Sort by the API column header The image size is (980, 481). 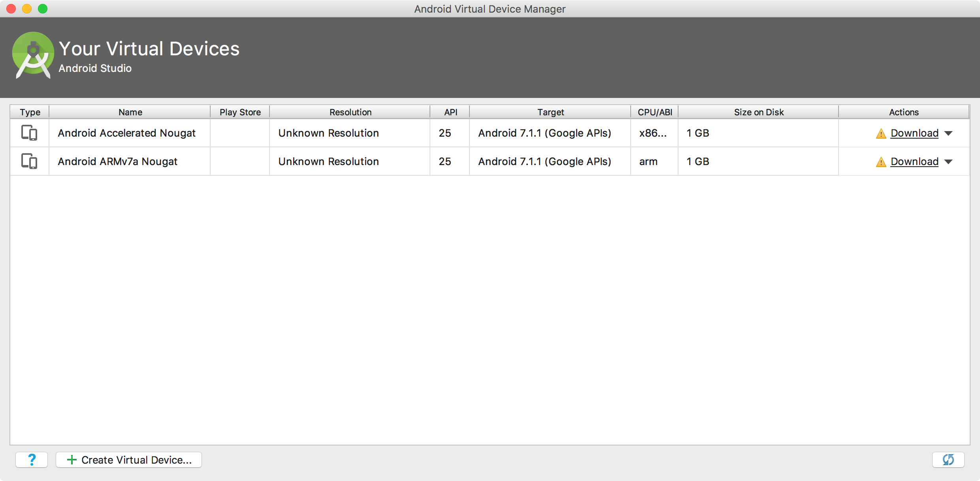pos(450,112)
